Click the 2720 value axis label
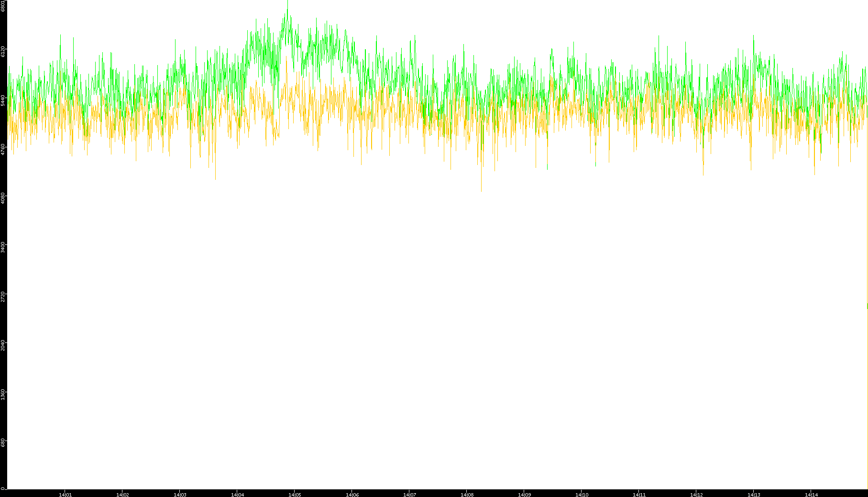The height and width of the screenshot is (497, 868). pos(3,296)
